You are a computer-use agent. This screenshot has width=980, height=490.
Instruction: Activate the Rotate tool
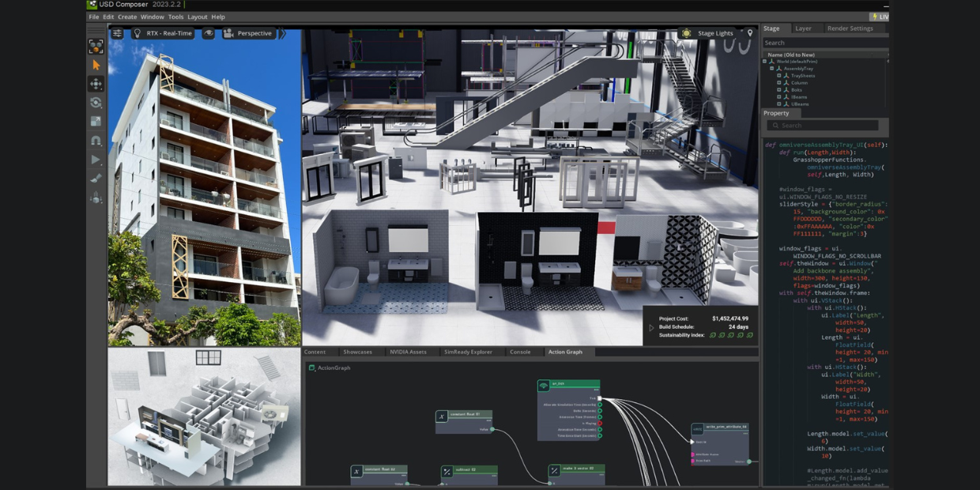pos(96,102)
